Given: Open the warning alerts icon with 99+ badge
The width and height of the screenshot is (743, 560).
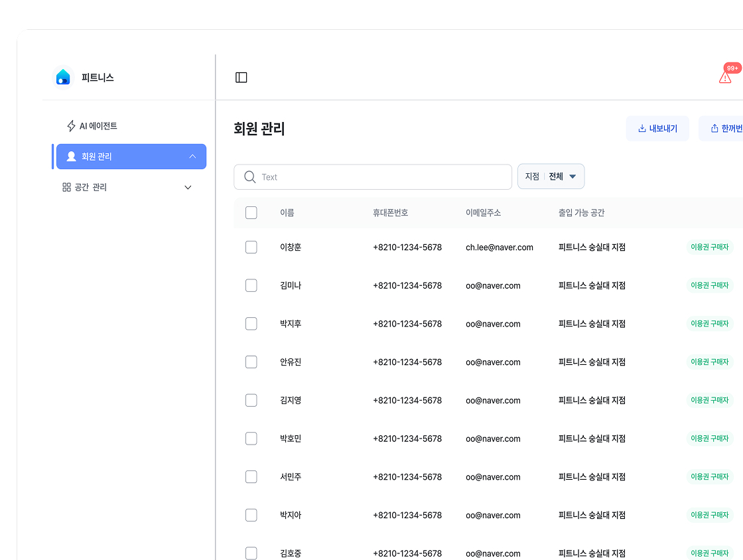Looking at the screenshot, I should 726,77.
